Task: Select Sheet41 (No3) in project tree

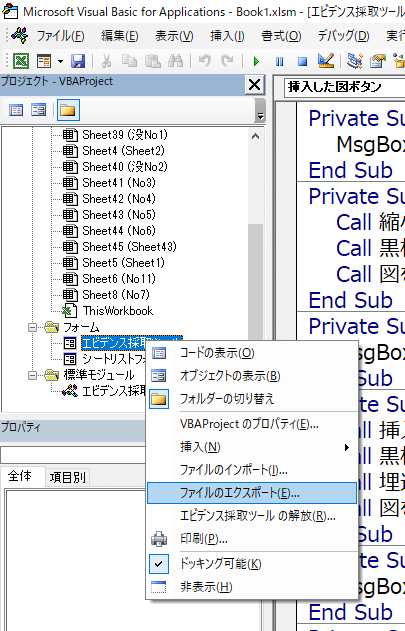Action: point(119,183)
